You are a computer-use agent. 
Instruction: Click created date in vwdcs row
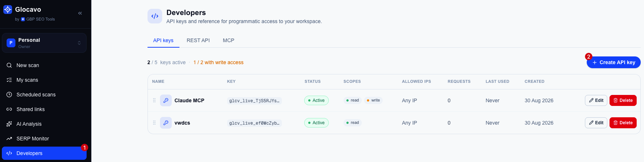539,123
